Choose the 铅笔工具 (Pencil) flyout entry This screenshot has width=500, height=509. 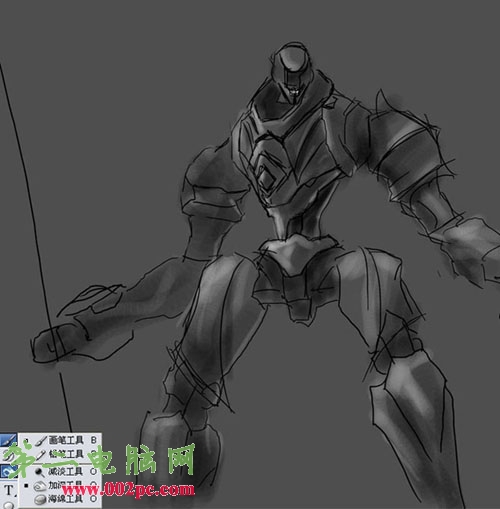coord(60,454)
